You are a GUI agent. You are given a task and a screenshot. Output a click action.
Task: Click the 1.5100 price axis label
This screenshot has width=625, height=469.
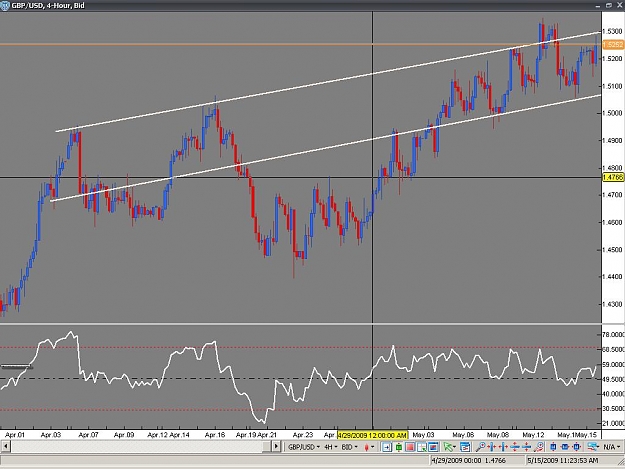(x=612, y=86)
